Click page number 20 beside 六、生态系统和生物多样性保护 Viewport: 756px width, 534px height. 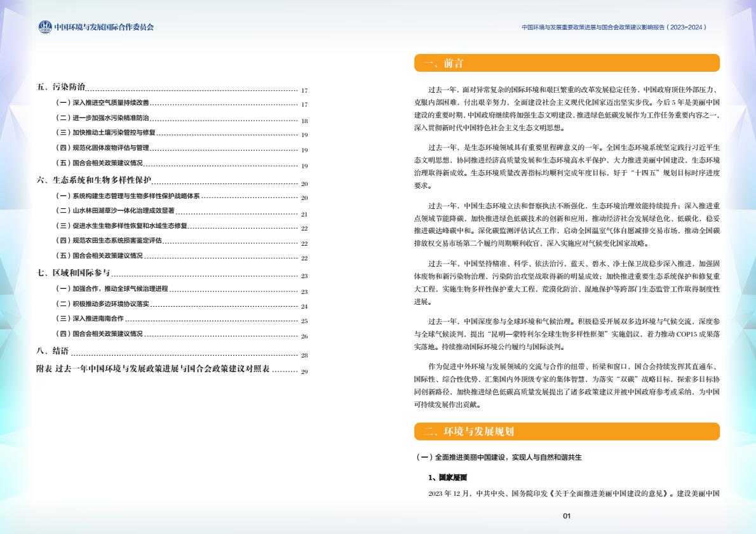click(304, 184)
